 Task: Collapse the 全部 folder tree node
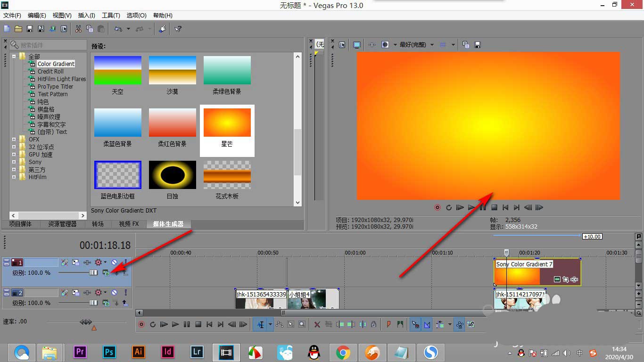click(14, 57)
